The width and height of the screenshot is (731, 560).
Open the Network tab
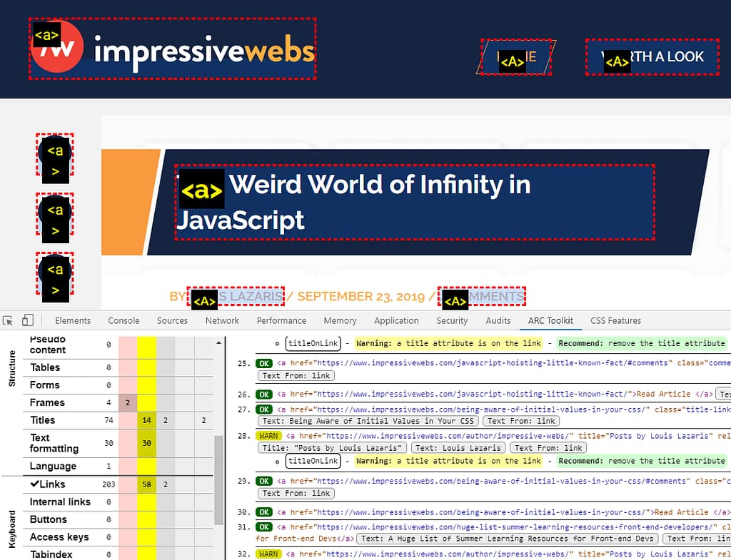pos(222,321)
